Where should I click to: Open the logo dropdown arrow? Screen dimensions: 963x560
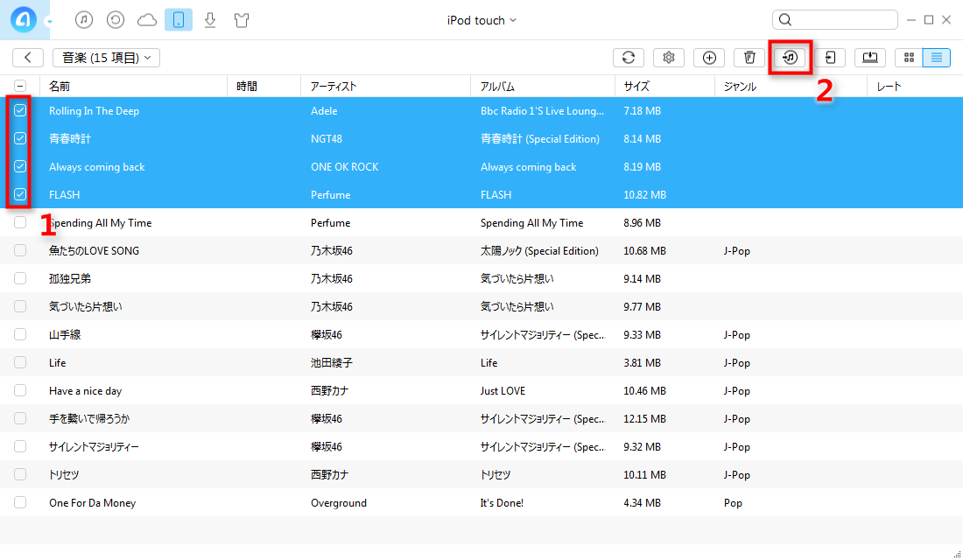[x=49, y=22]
